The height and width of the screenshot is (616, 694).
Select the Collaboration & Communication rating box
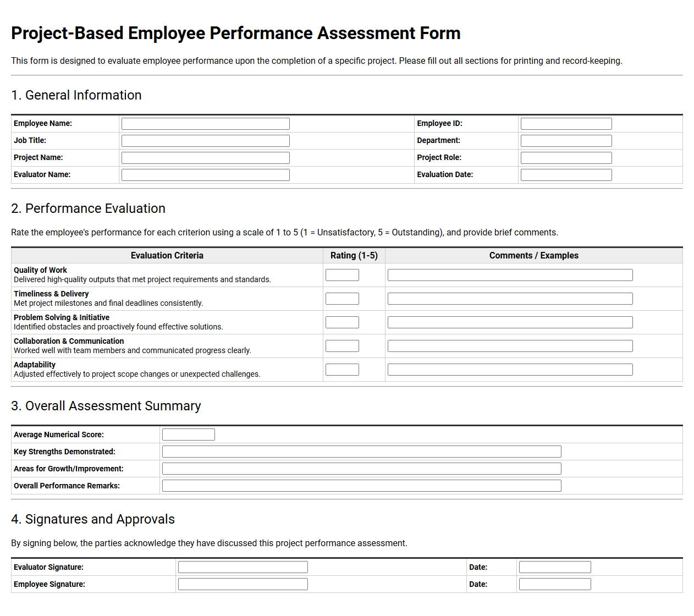click(x=342, y=346)
